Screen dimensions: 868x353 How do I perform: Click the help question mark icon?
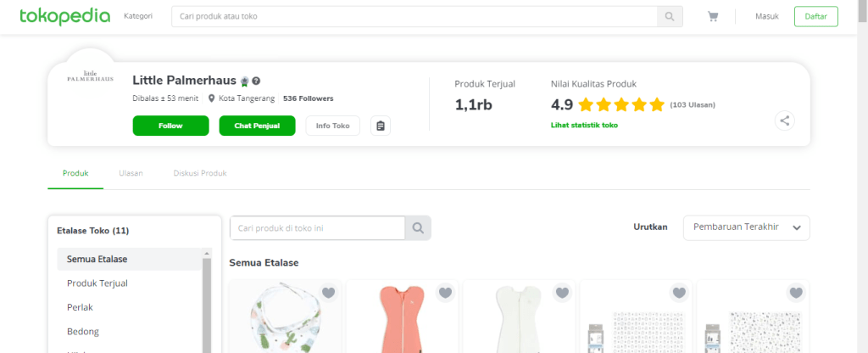point(256,81)
